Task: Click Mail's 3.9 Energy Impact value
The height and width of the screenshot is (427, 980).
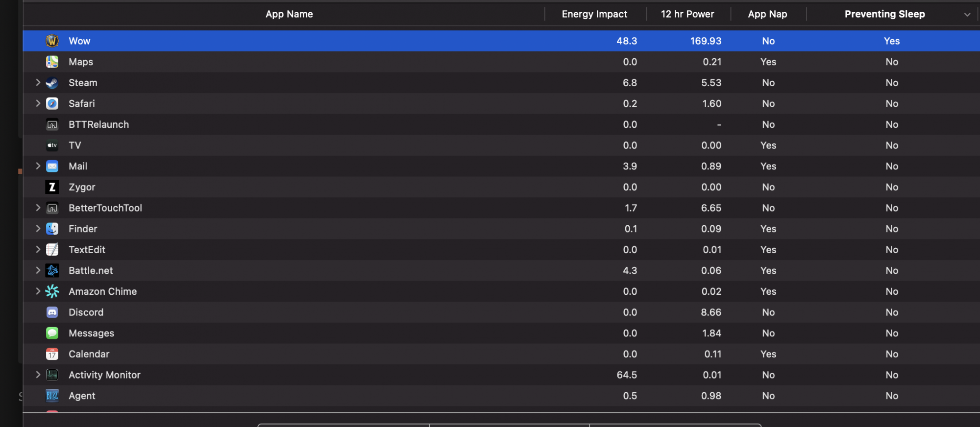Action: (630, 166)
